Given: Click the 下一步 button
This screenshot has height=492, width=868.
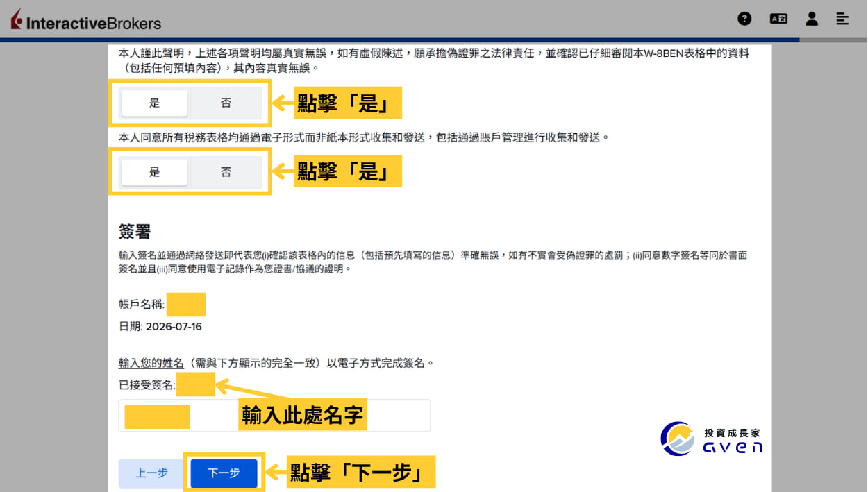Looking at the screenshot, I should tap(224, 473).
